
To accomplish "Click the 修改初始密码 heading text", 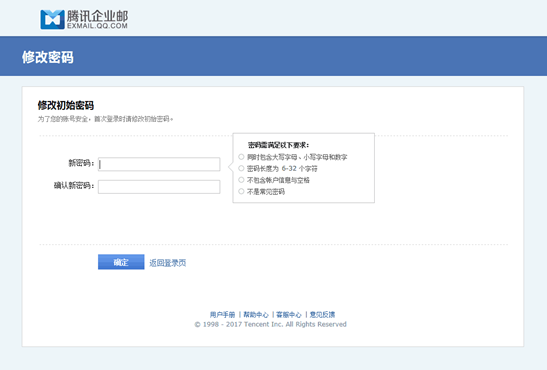I will tap(66, 105).
